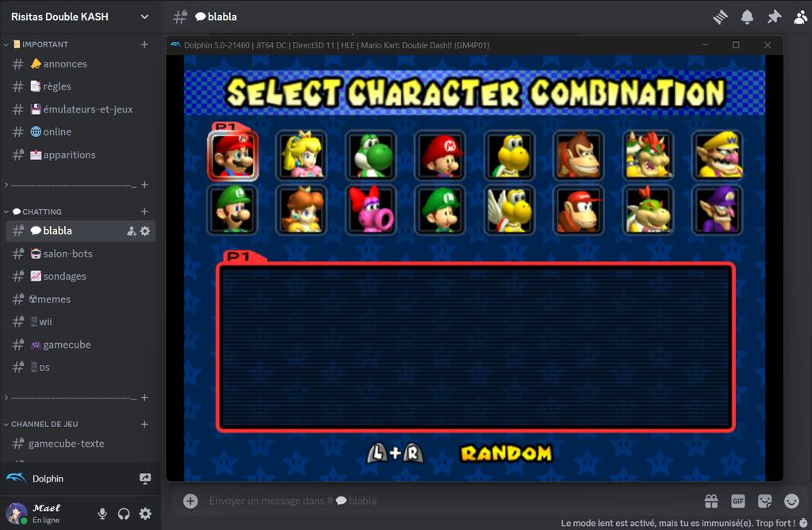Viewport: 812px width, 530px height.
Task: Switch to the annonces channel
Action: tap(65, 64)
